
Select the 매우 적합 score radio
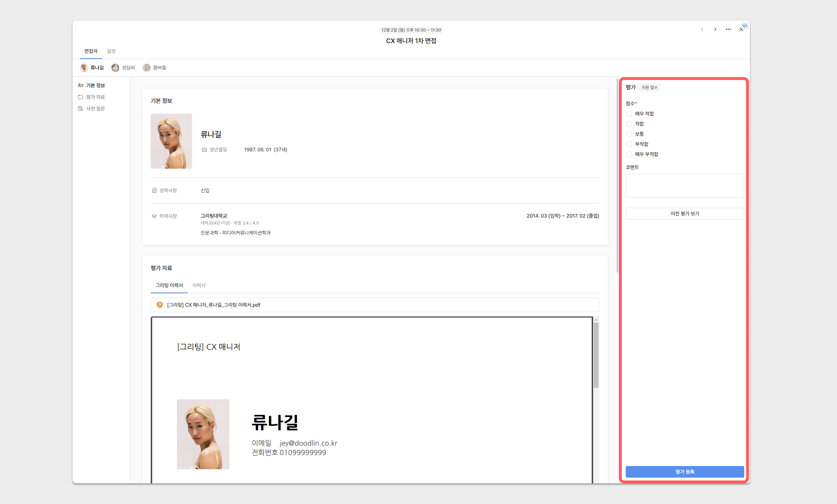point(629,114)
